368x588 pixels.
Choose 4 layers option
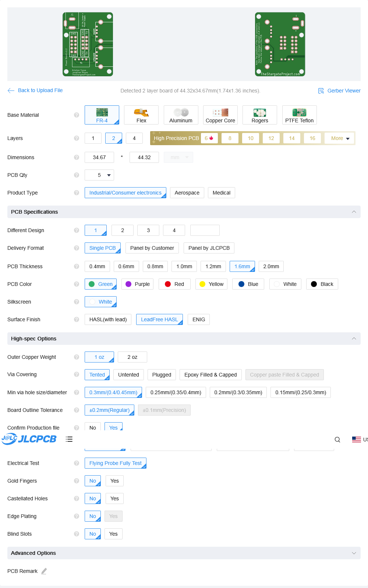134,138
